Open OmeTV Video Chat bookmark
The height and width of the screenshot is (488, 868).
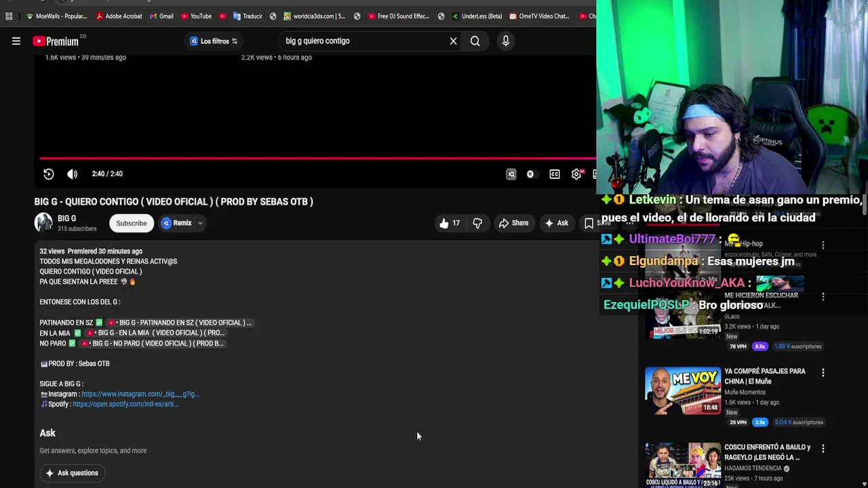point(539,16)
